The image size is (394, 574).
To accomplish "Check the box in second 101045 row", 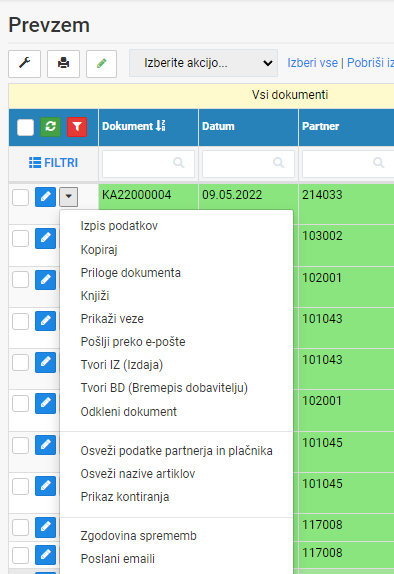I will tap(21, 487).
